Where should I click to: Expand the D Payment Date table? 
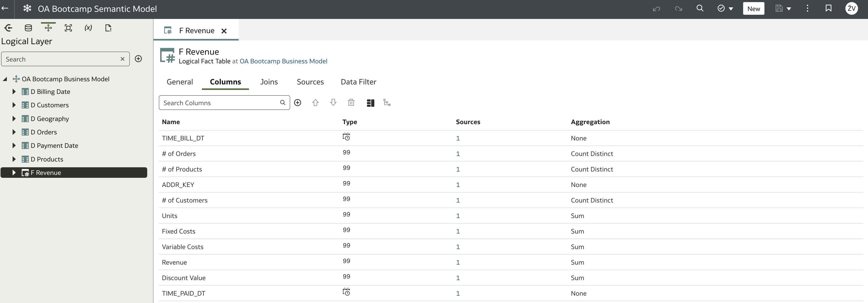tap(14, 145)
